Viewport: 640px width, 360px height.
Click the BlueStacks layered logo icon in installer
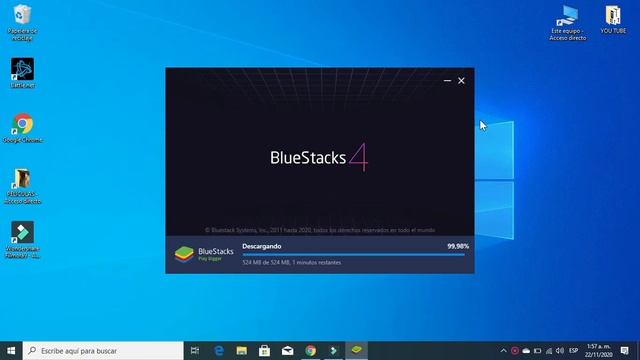click(184, 254)
